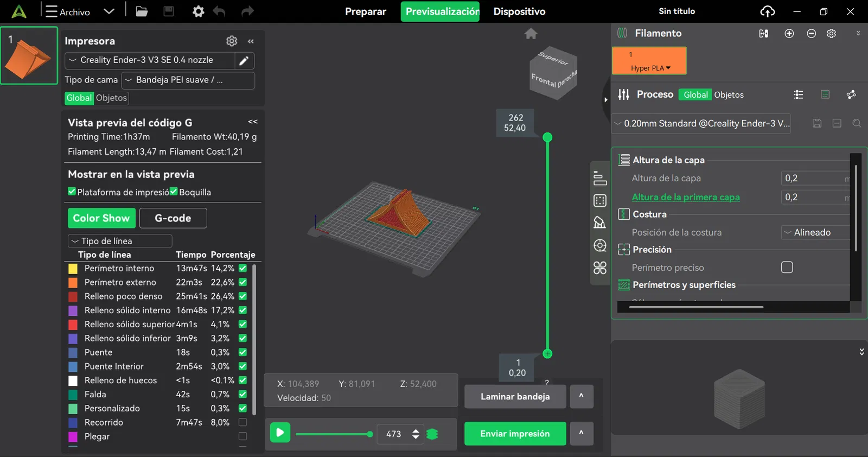Click the Enviar impresión button

click(x=515, y=434)
